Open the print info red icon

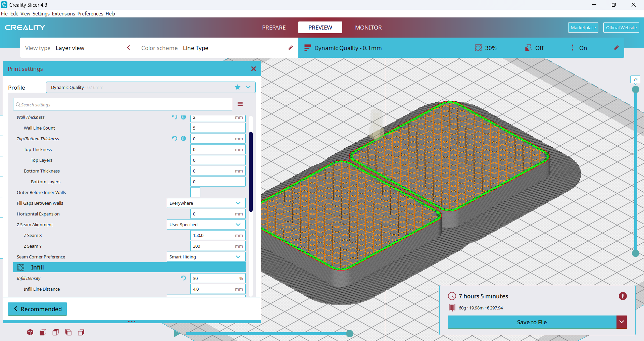pyautogui.click(x=623, y=296)
